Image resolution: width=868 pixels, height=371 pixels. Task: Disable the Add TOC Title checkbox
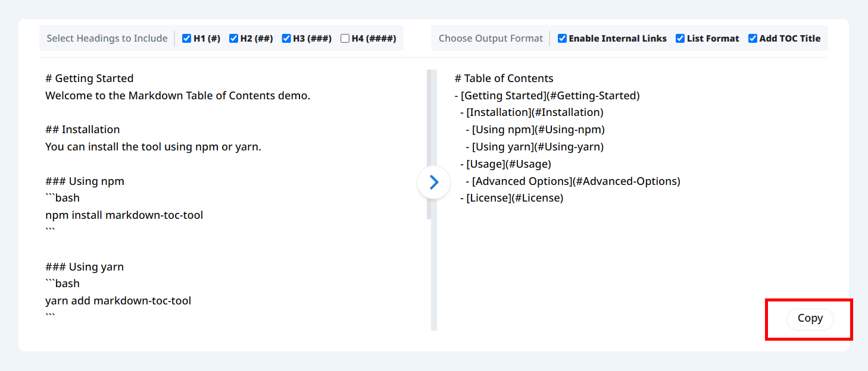pyautogui.click(x=753, y=39)
